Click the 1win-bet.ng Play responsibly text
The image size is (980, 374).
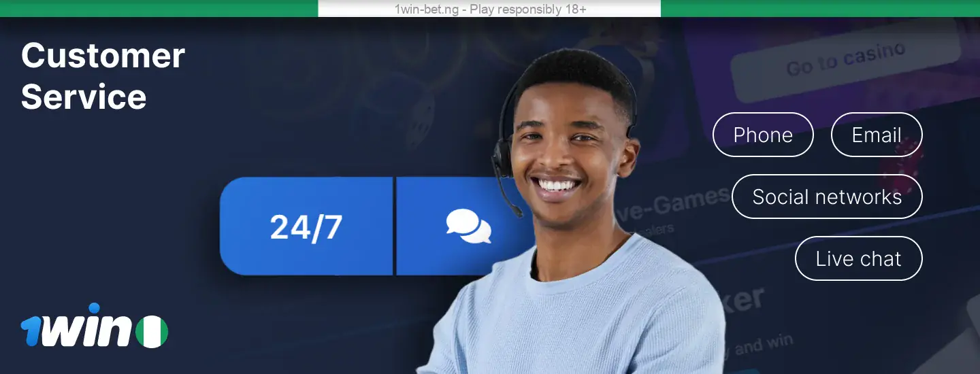coord(490,9)
